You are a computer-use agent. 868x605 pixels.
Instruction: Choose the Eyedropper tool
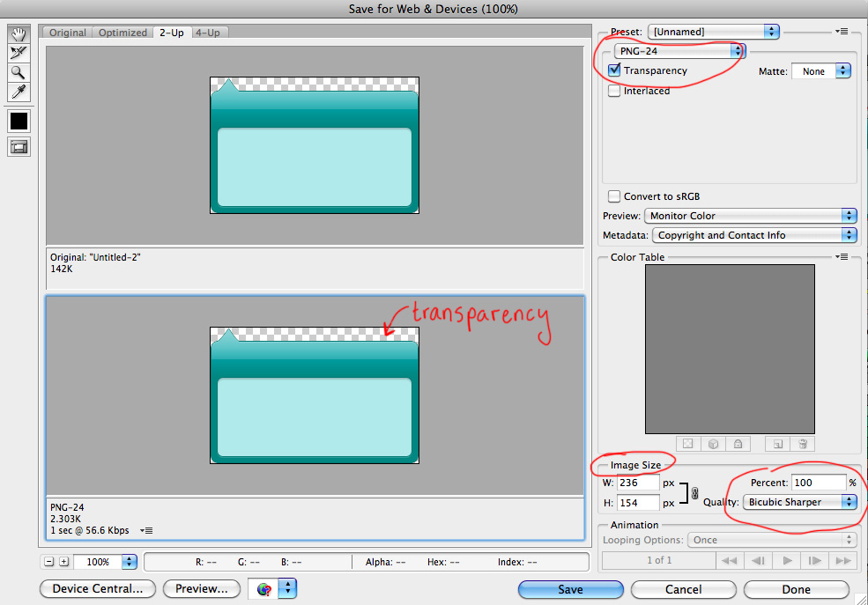point(19,92)
